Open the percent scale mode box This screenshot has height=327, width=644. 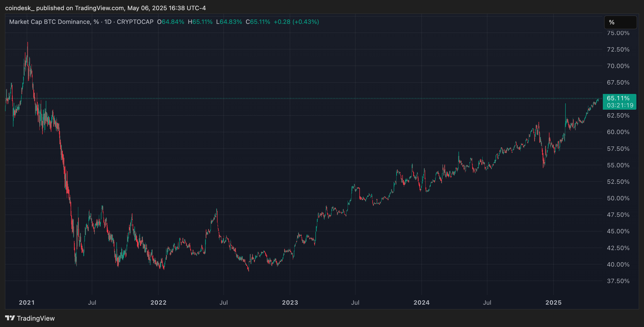tap(620, 22)
